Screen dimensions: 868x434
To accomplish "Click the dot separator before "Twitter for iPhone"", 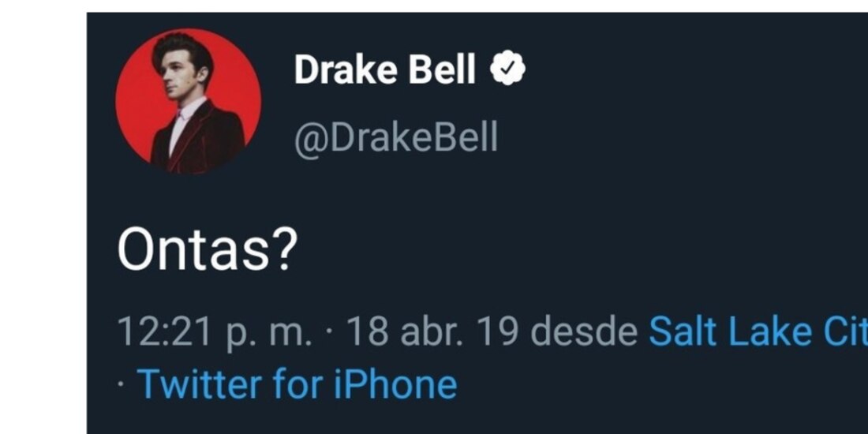I will point(121,387).
